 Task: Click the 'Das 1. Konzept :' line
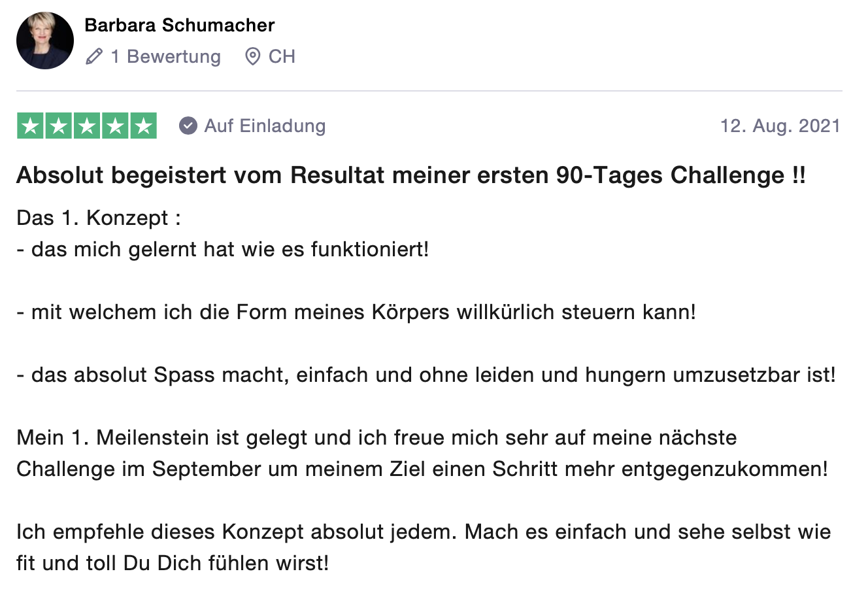(x=99, y=218)
